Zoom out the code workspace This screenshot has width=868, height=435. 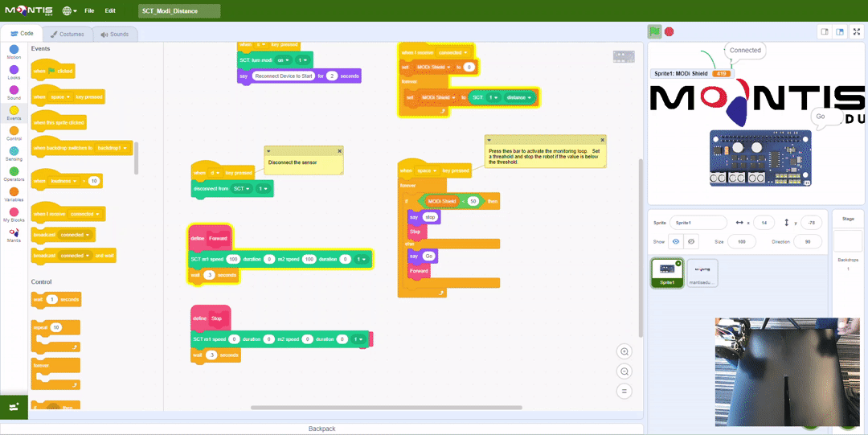624,371
